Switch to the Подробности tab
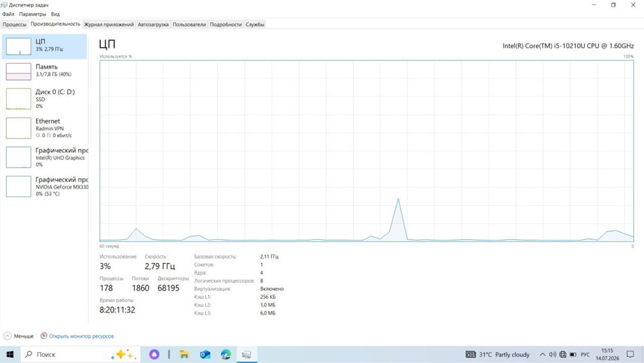This screenshot has height=363, width=644. [x=225, y=25]
